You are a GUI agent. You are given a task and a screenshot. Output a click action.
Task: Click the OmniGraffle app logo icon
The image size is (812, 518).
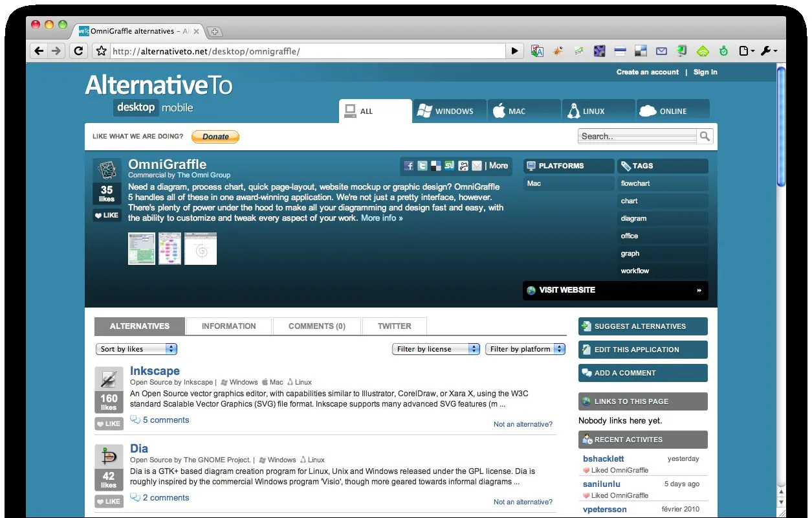pyautogui.click(x=107, y=170)
